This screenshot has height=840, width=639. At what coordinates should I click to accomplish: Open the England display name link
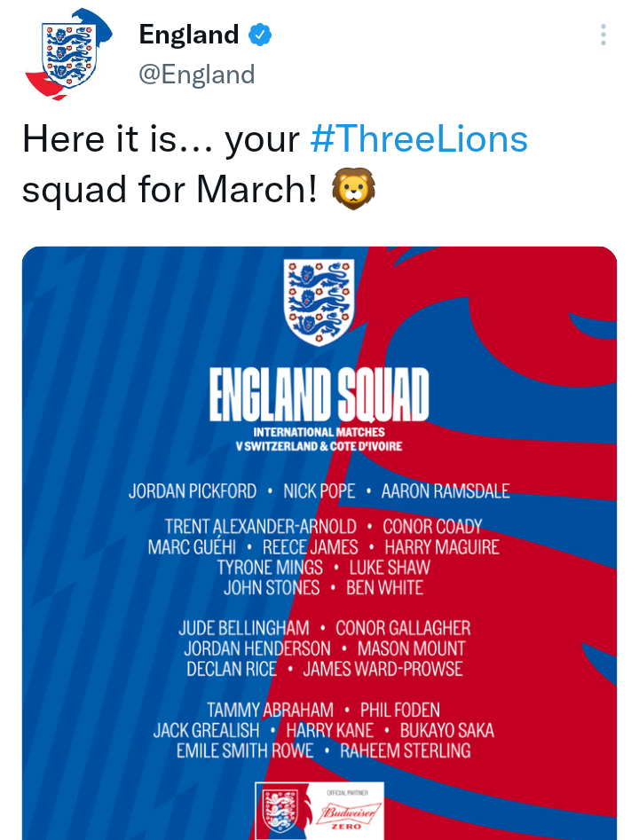tap(189, 35)
